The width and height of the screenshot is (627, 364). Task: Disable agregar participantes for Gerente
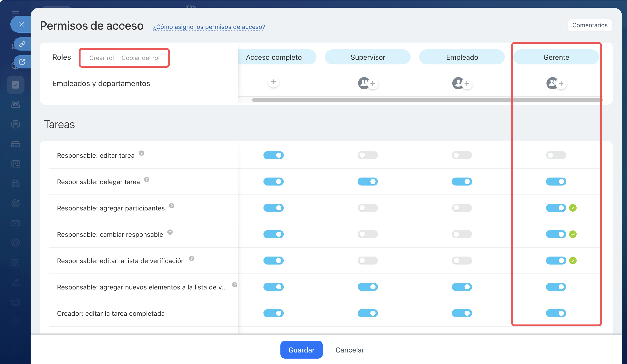[x=556, y=208]
